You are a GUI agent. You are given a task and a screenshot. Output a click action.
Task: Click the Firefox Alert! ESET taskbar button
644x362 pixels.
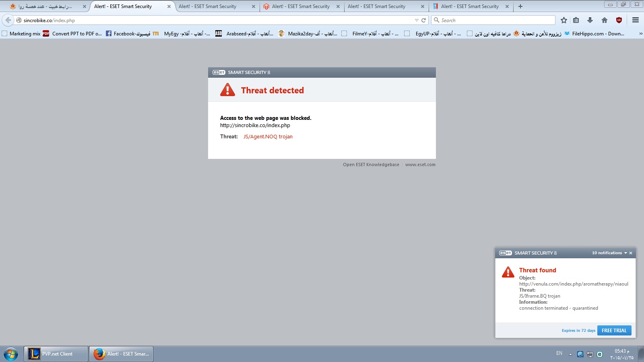[x=121, y=354]
